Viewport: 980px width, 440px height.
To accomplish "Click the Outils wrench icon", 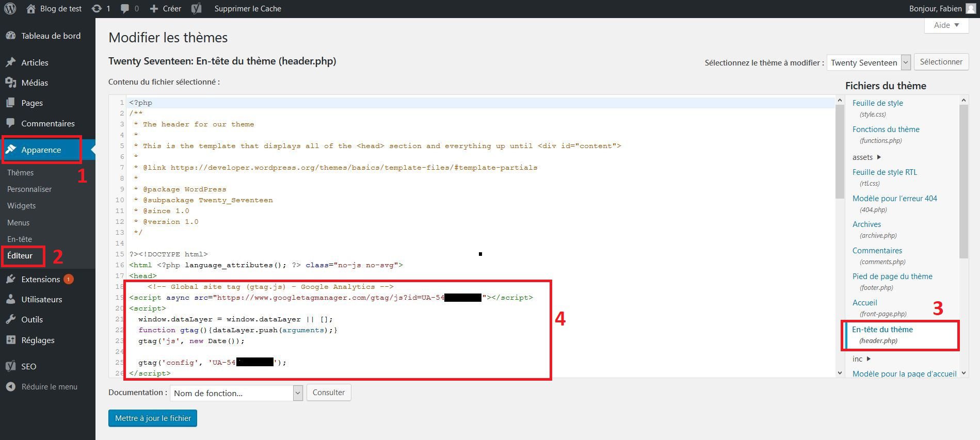I will [10, 319].
